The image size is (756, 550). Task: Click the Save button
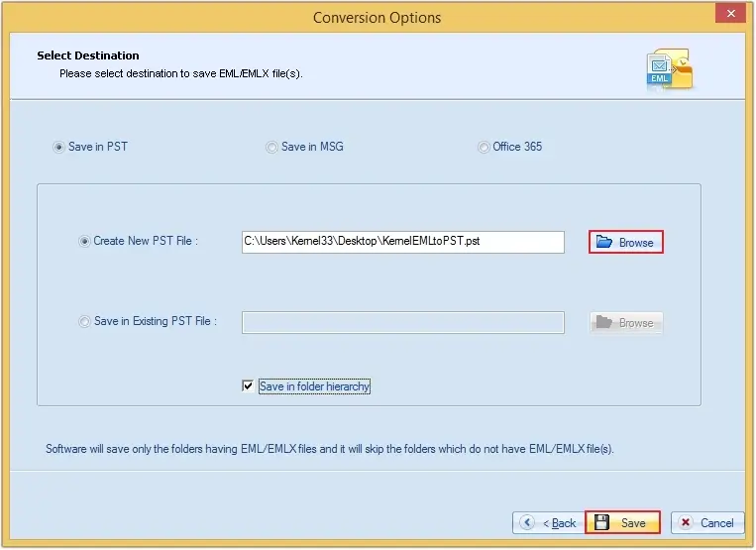pyautogui.click(x=622, y=522)
